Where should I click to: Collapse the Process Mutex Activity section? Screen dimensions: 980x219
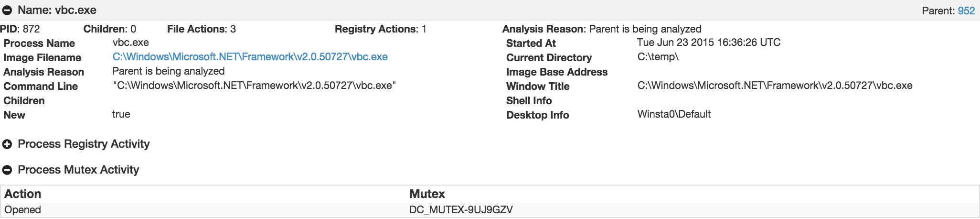pos(7,170)
